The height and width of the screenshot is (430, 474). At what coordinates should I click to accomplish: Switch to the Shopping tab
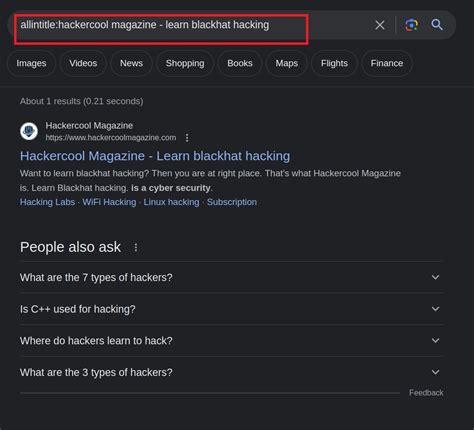pos(185,63)
